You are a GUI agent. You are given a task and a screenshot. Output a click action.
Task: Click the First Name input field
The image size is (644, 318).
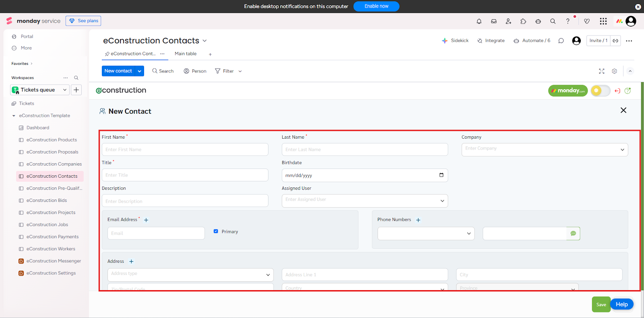tap(185, 150)
